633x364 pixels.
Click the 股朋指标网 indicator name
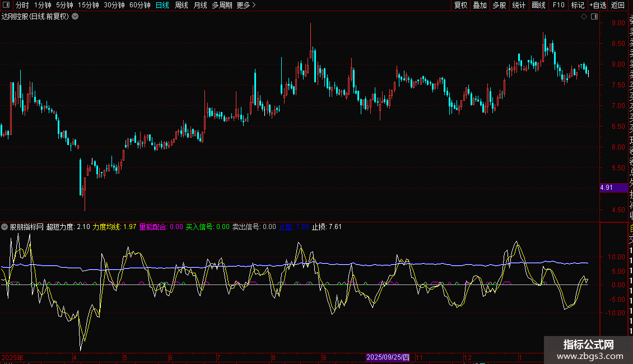(x=27, y=227)
